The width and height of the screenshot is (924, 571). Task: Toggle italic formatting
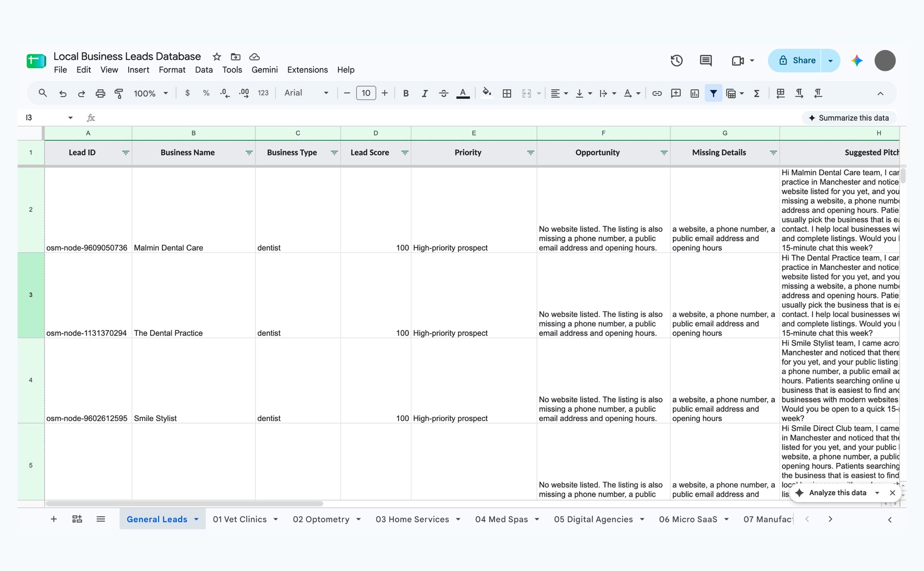coord(425,93)
